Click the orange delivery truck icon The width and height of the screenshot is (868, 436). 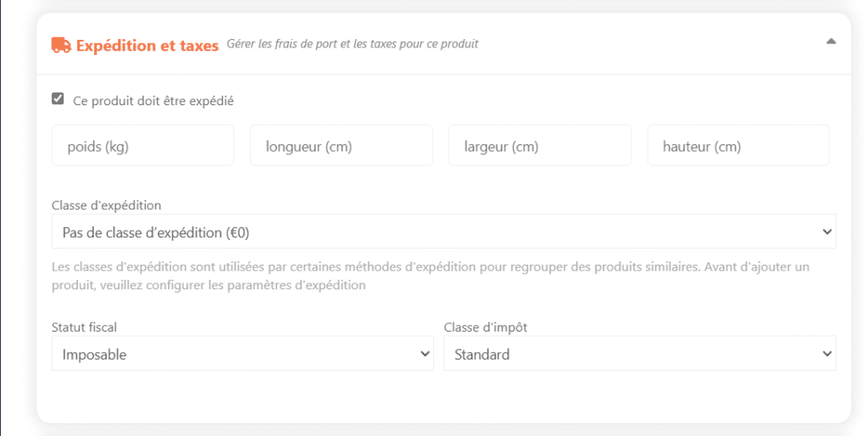tap(61, 45)
